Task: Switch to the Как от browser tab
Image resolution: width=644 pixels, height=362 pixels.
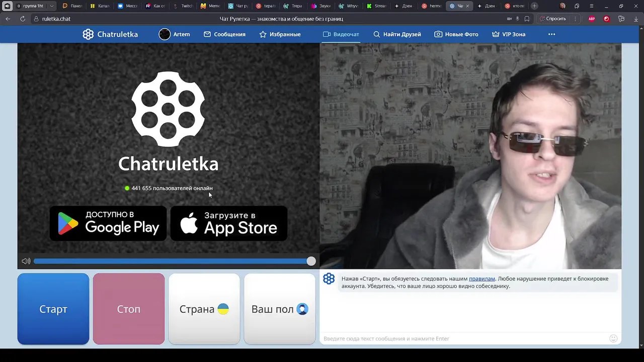Action: [155, 6]
